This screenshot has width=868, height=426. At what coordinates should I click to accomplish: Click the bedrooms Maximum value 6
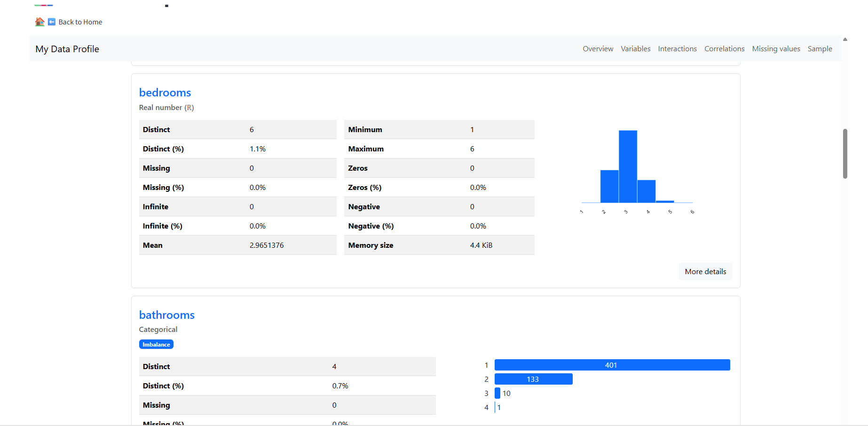(472, 149)
